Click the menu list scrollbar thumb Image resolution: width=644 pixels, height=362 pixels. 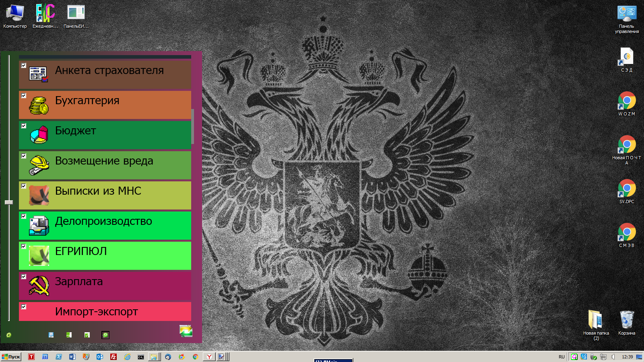193,126
